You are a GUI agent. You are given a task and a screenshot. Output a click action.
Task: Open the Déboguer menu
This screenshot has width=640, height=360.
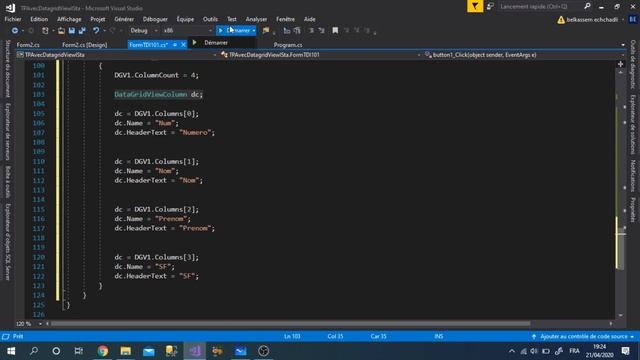point(155,19)
